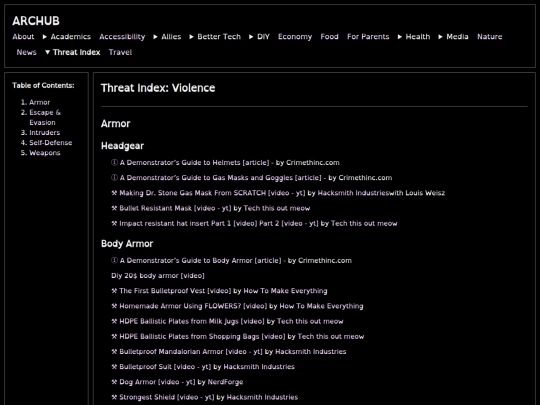Image resolution: width=540 pixels, height=405 pixels.
Task: Open HDPE Ballistic Plates from Shopping Bags
Action: (x=202, y=336)
